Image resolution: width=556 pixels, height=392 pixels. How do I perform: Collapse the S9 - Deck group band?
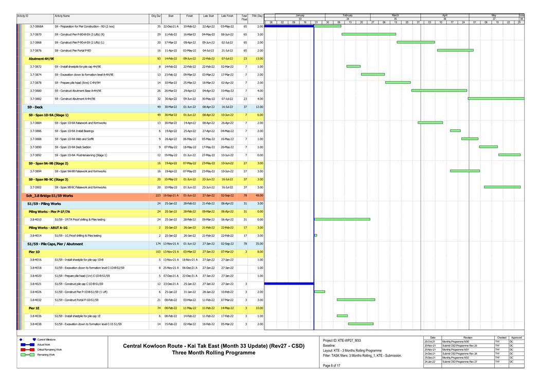click(x=35, y=107)
